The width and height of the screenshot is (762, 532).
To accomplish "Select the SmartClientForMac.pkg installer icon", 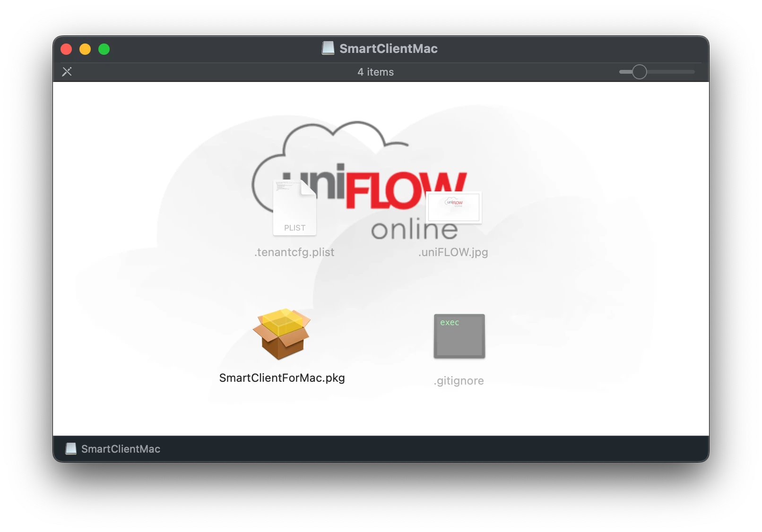I will 282,334.
